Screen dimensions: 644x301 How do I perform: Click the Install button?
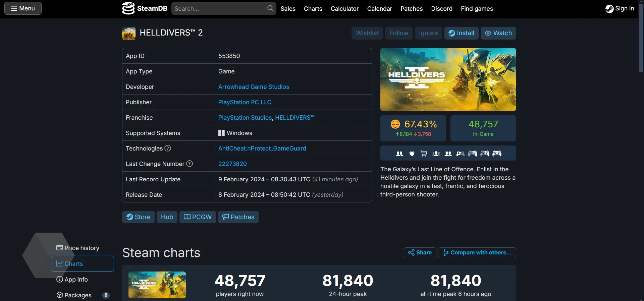[x=462, y=33]
